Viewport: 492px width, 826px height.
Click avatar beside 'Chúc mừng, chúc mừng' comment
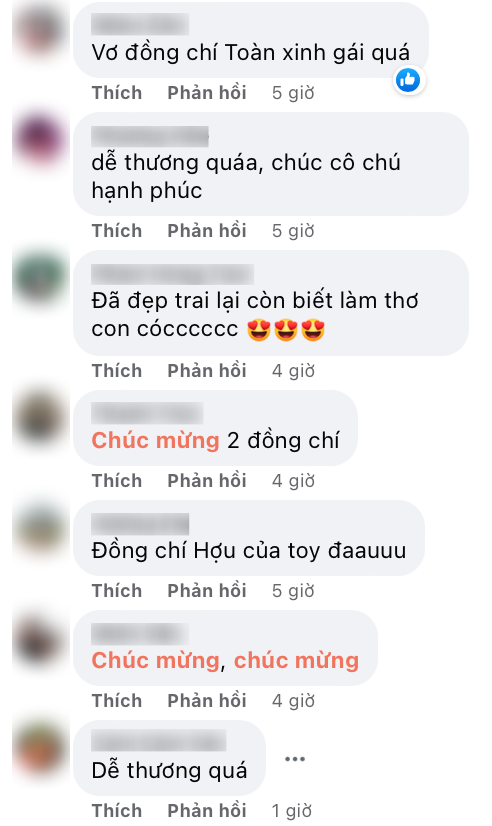click(x=40, y=638)
